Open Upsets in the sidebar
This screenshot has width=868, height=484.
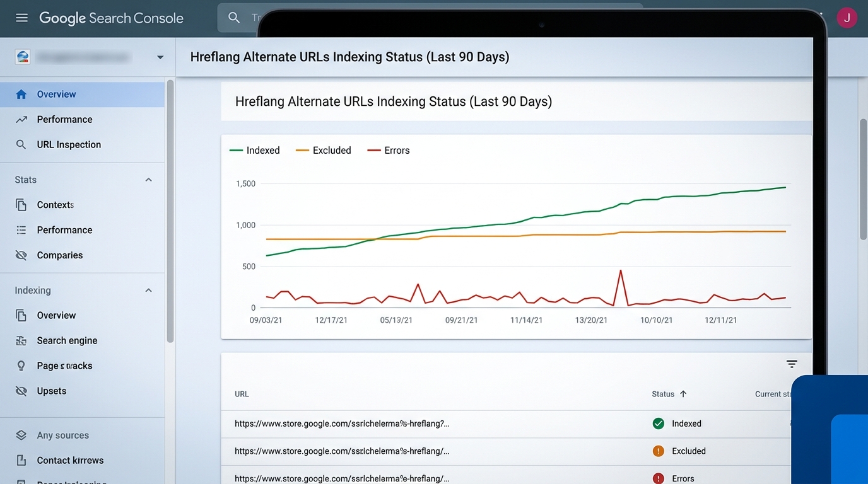click(82, 391)
